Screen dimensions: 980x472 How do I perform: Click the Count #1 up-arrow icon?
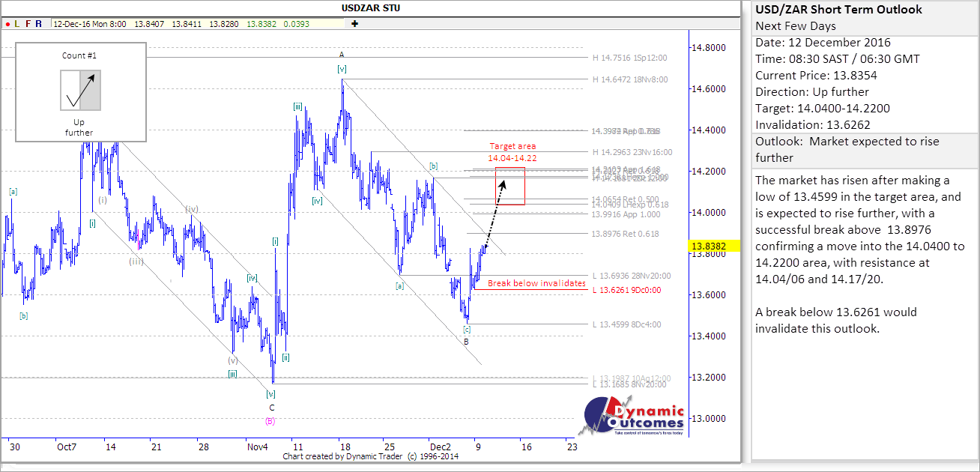(x=80, y=90)
